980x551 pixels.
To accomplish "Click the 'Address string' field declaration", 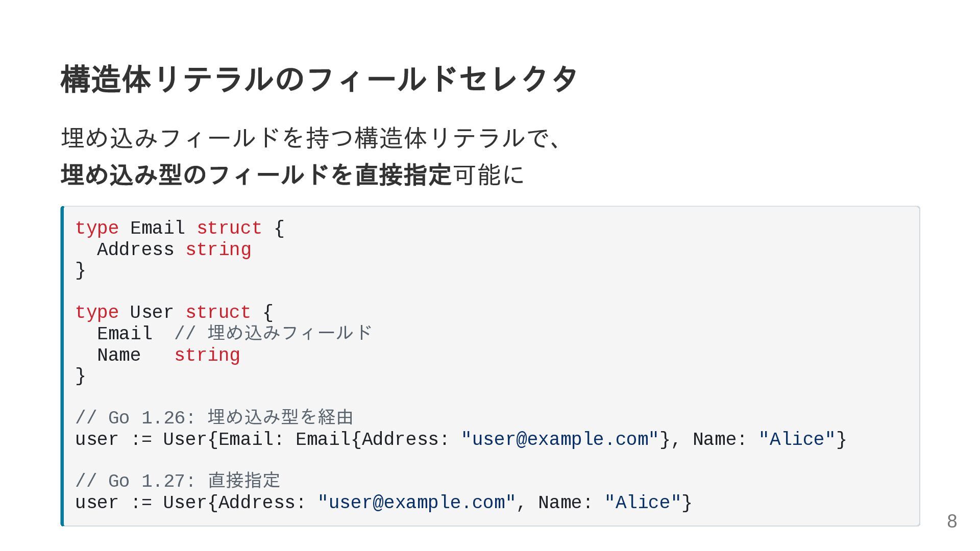I will coord(174,249).
